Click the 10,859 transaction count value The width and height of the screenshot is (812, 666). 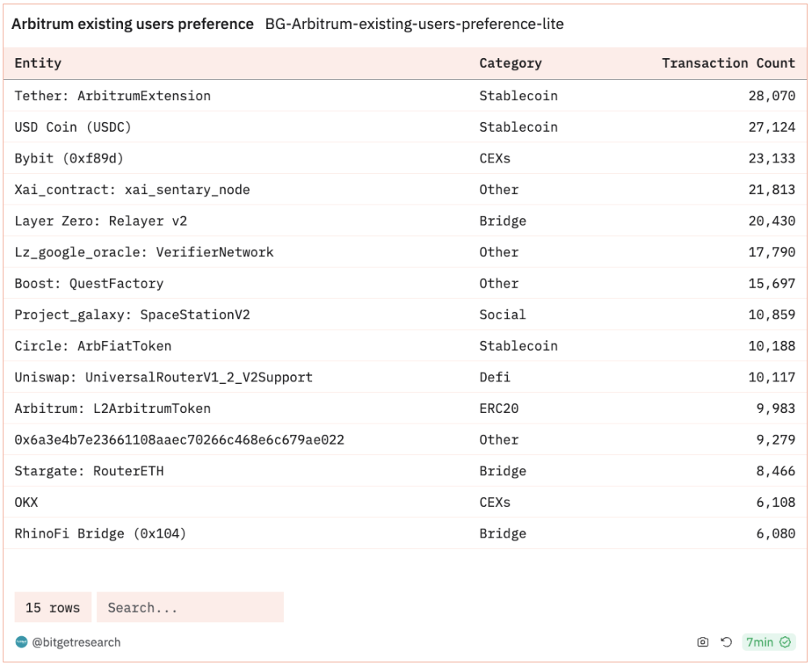(772, 314)
